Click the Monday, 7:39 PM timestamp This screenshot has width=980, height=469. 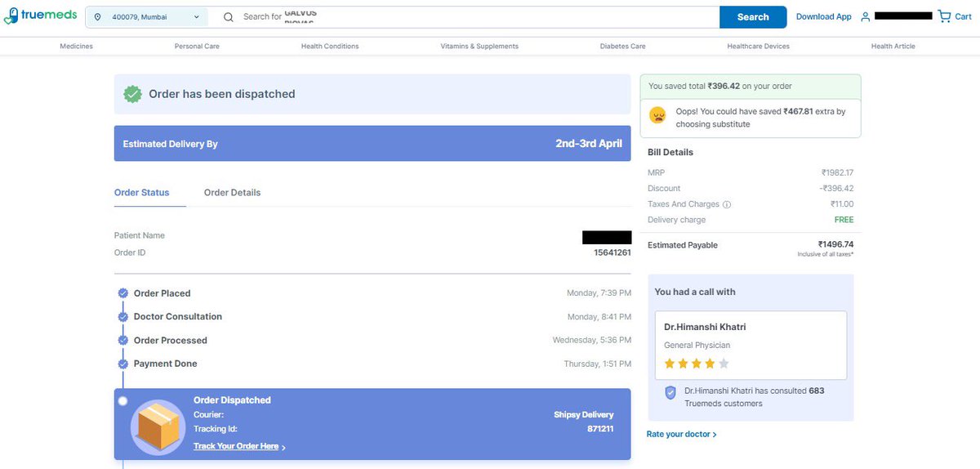[x=599, y=293]
